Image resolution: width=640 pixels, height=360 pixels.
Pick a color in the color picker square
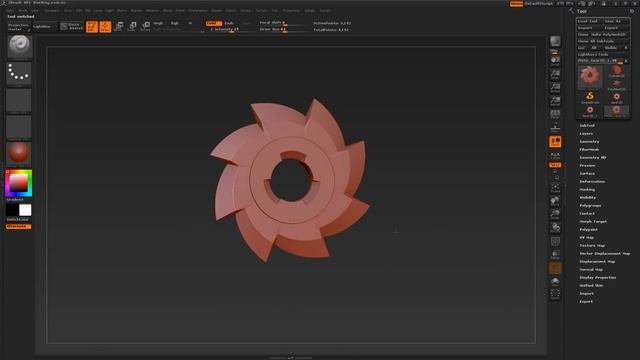coord(18,183)
